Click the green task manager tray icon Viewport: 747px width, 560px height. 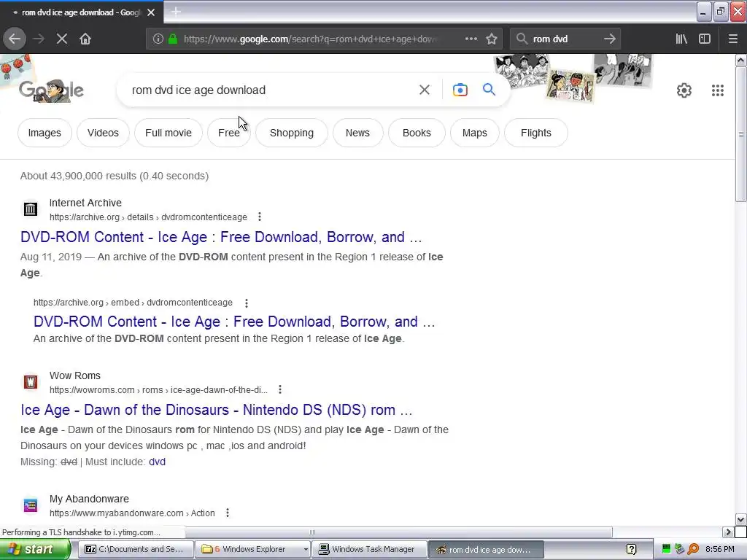pos(666,549)
